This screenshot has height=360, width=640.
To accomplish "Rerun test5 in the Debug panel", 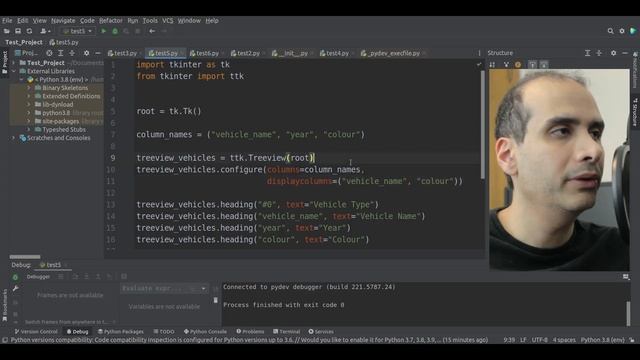I will tap(15, 277).
